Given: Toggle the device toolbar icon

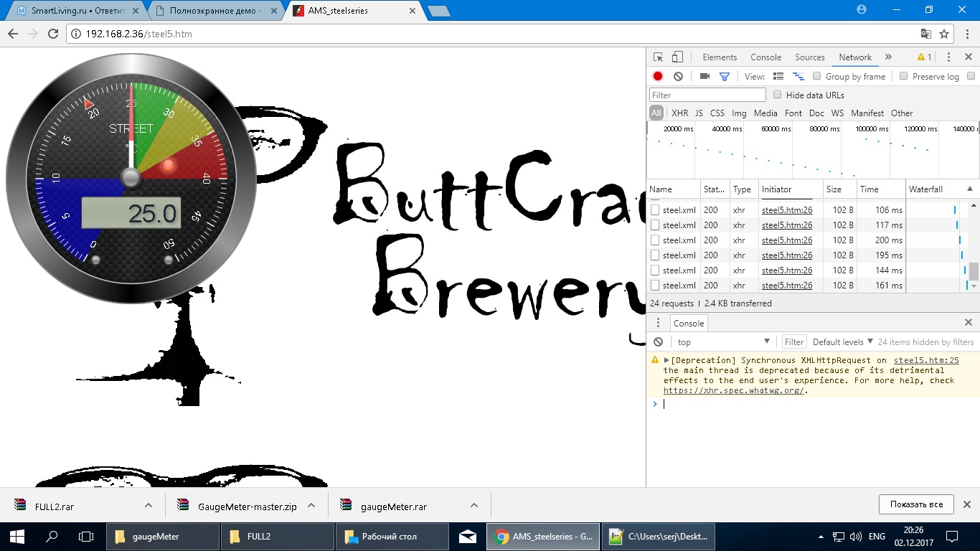Looking at the screenshot, I should [x=677, y=57].
